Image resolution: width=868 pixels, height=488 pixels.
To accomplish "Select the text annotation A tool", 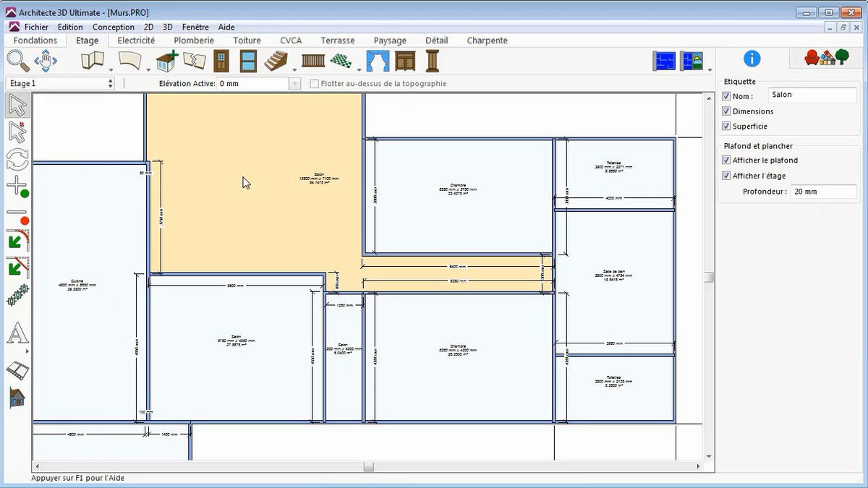I will tap(17, 333).
